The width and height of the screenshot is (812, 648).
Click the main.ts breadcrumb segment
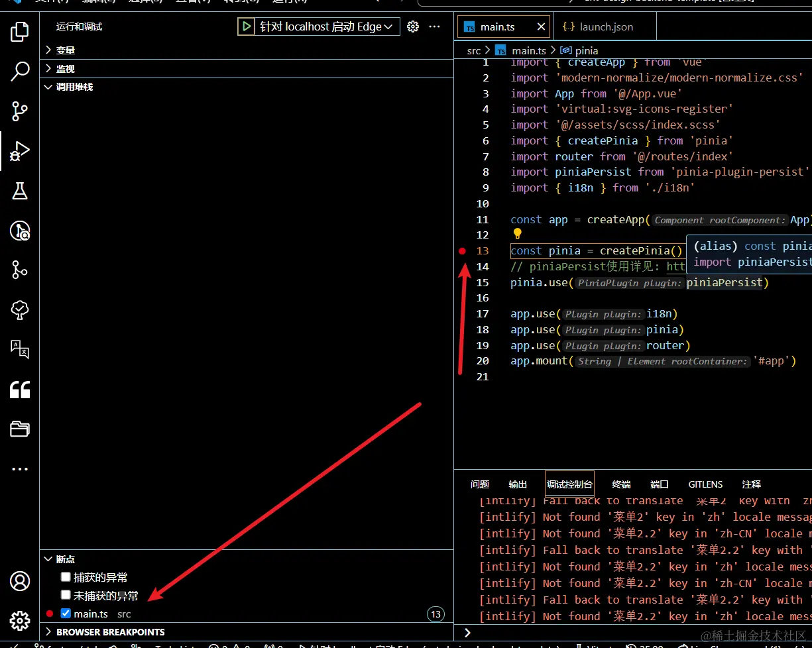coord(529,50)
